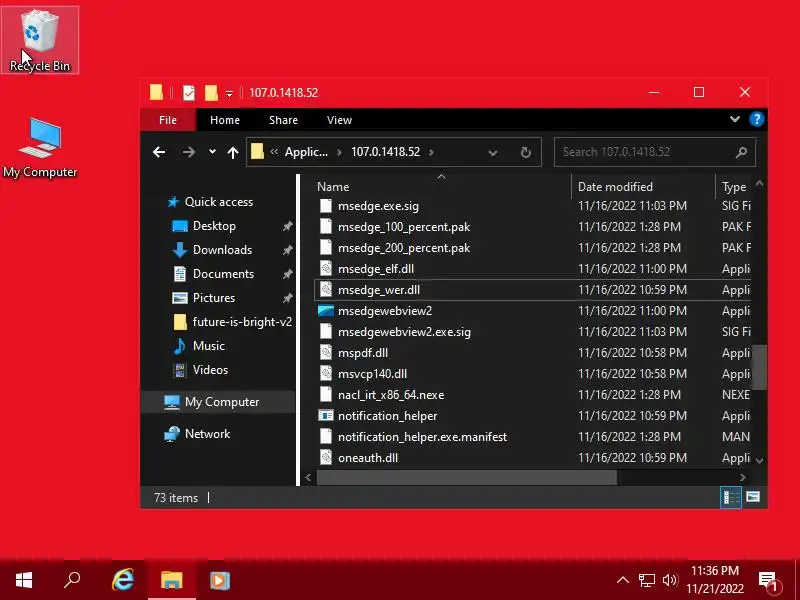The height and width of the screenshot is (600, 800).
Task: Select the My Computer desktop icon
Action: coord(40,147)
